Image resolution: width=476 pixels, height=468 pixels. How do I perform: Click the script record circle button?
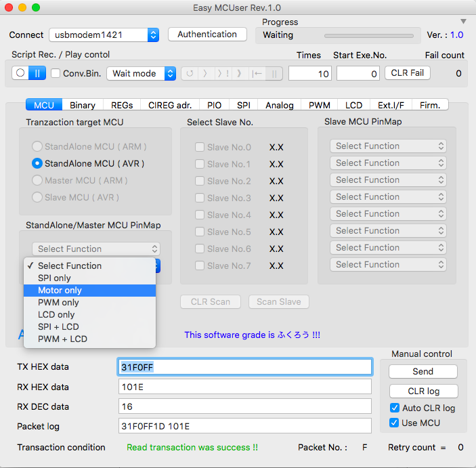pos(20,73)
